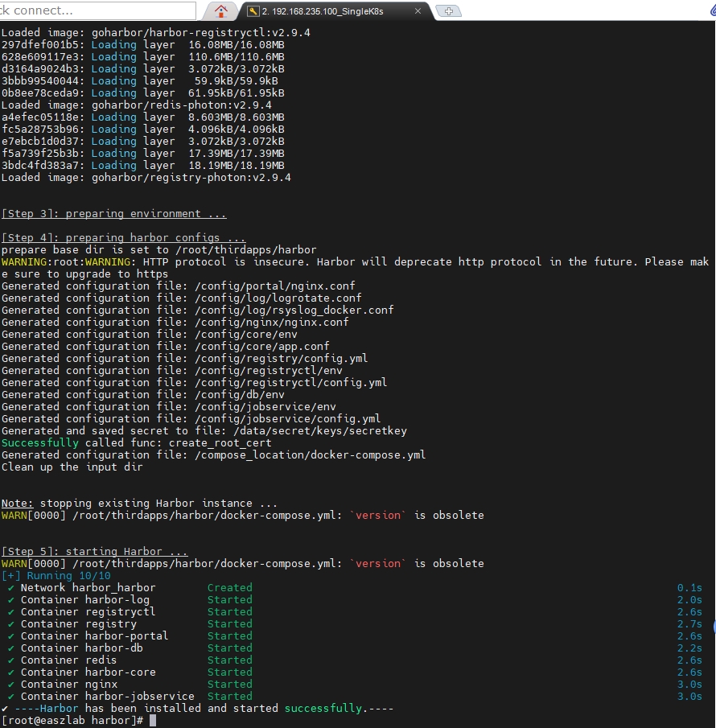Image resolution: width=716 pixels, height=728 pixels.
Task: Click the blue handle on the terminal's right edge
Action: (714, 623)
